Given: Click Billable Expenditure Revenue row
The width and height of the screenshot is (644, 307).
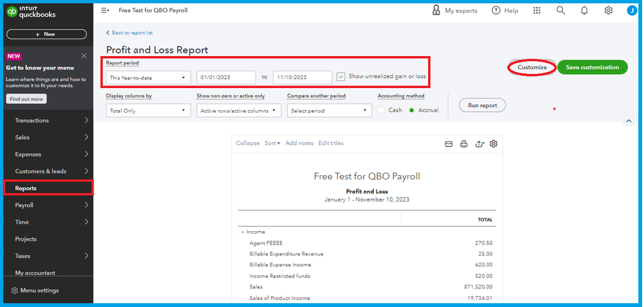Looking at the screenshot, I should point(367,254).
